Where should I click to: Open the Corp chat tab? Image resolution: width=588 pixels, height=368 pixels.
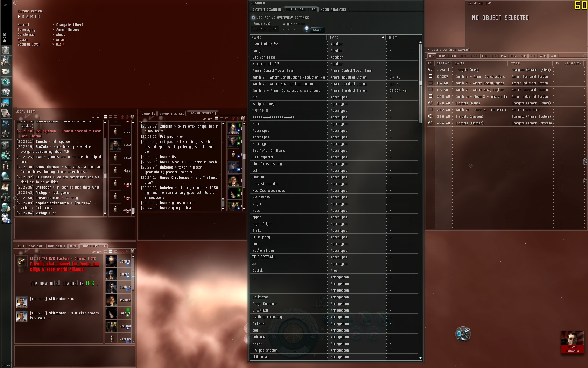[148, 114]
